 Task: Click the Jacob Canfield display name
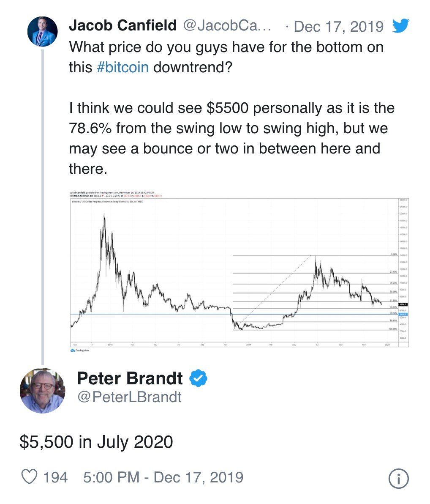tap(123, 25)
